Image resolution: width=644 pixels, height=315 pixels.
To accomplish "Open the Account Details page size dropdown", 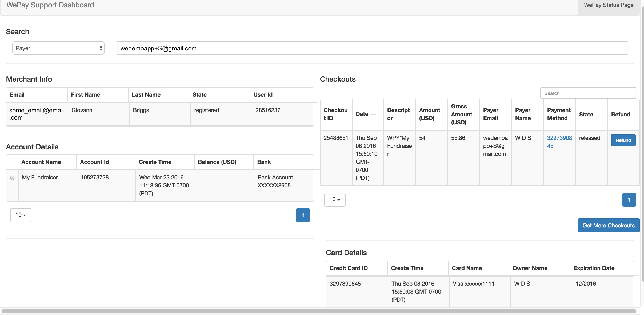I will (x=21, y=215).
